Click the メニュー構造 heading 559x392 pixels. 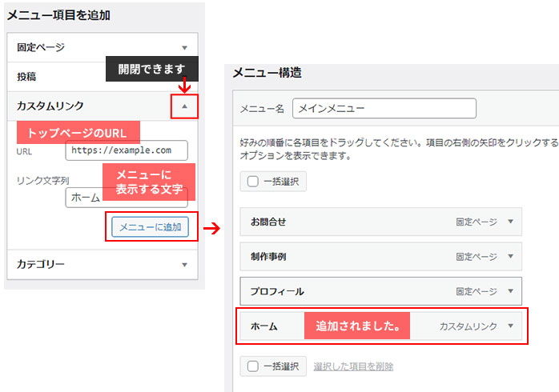tap(267, 73)
